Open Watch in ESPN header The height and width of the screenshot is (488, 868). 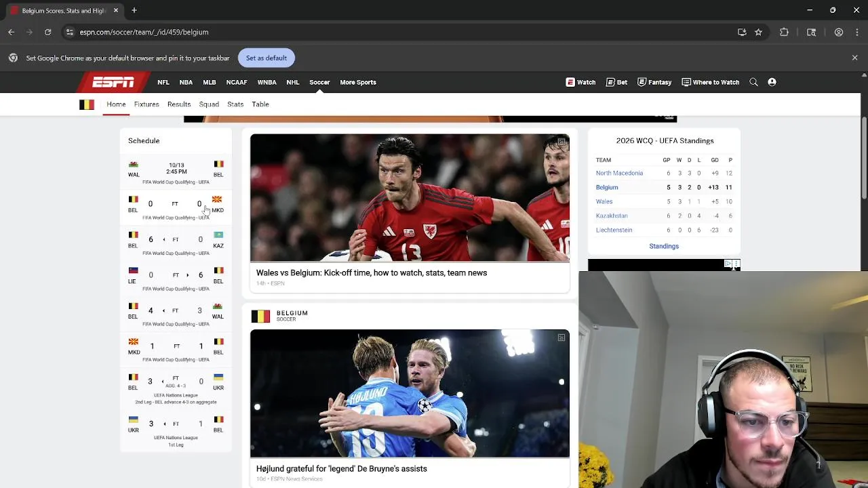tap(580, 82)
